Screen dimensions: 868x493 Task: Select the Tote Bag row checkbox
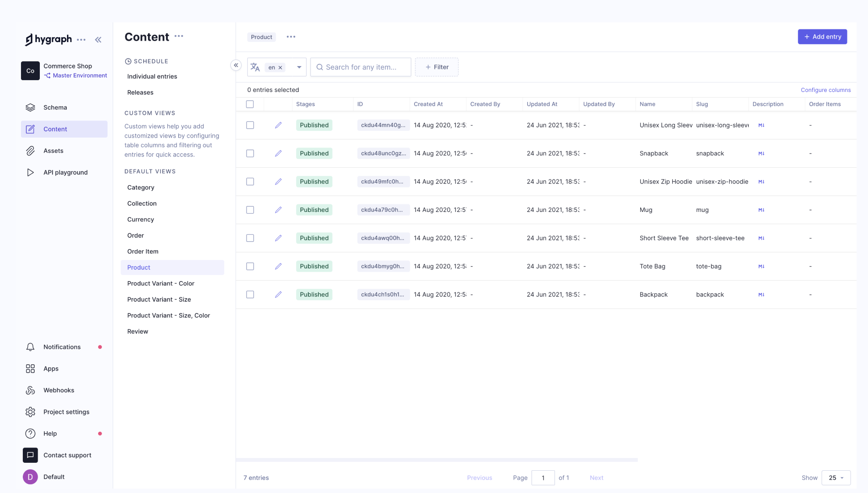click(x=250, y=266)
